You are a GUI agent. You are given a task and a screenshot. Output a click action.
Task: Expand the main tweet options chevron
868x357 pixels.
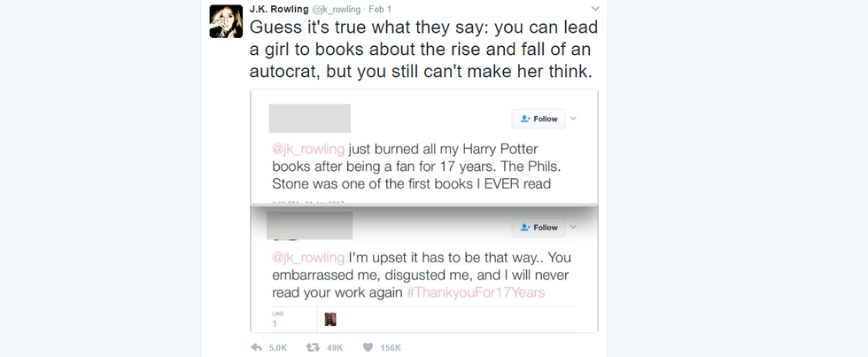595,9
